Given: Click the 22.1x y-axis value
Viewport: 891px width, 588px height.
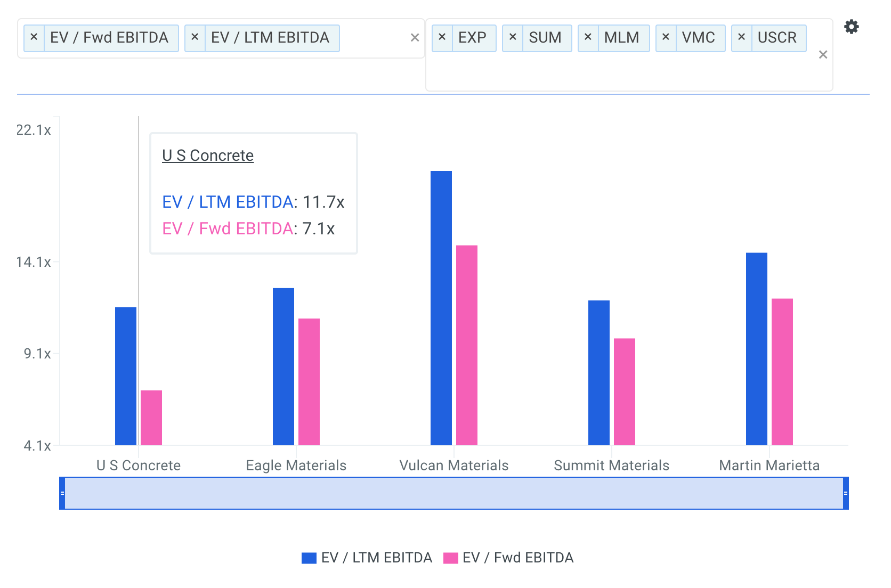Looking at the screenshot, I should click(x=34, y=130).
